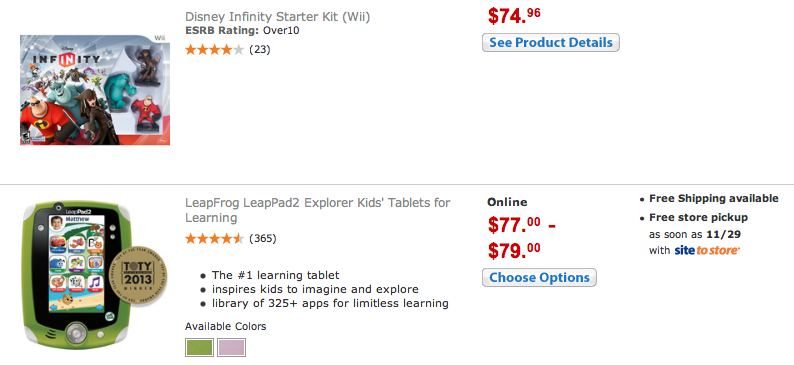This screenshot has height=365, width=794.
Task: Click the site to store logo
Action: 707,250
